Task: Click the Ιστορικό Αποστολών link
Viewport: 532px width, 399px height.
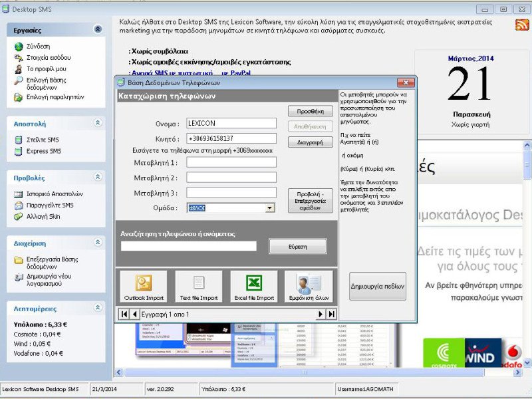Action: (55, 194)
